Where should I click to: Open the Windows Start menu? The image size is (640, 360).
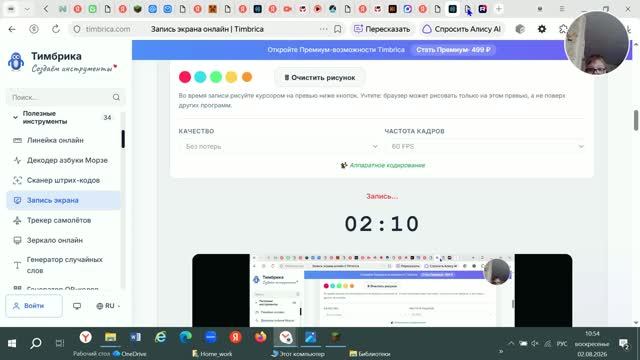(x=11, y=343)
